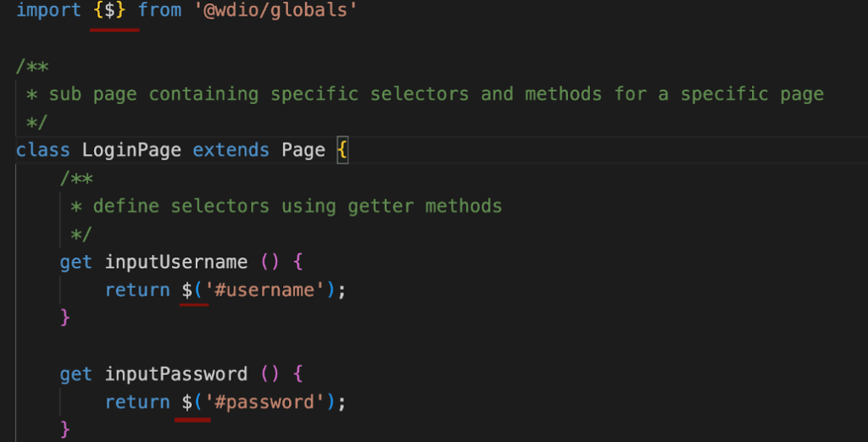
Task: Click the 'LoginPage' class name
Action: (x=131, y=150)
